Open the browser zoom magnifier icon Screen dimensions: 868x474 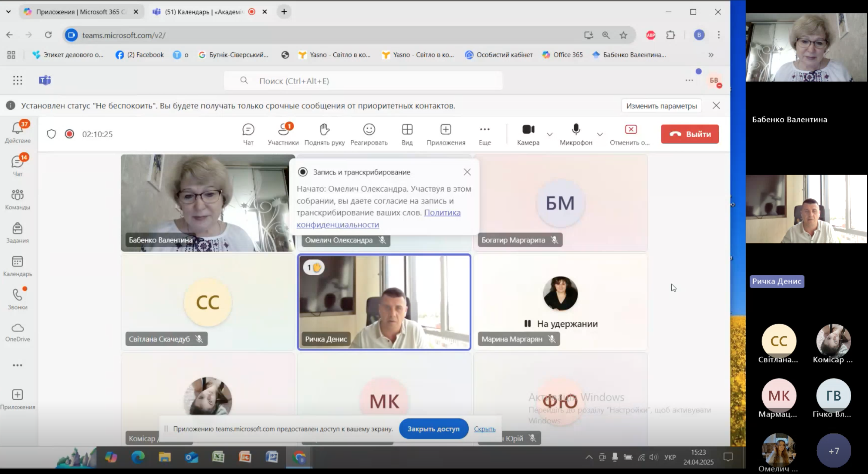click(x=606, y=35)
